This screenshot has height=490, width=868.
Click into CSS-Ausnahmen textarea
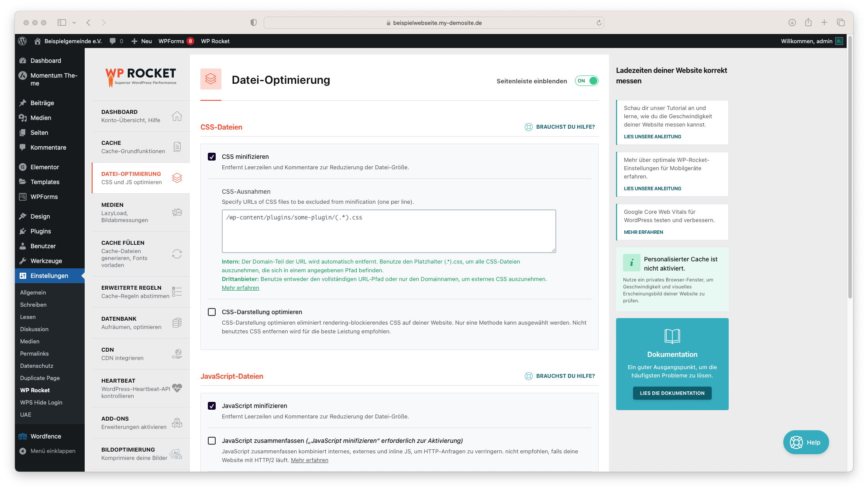[389, 231]
